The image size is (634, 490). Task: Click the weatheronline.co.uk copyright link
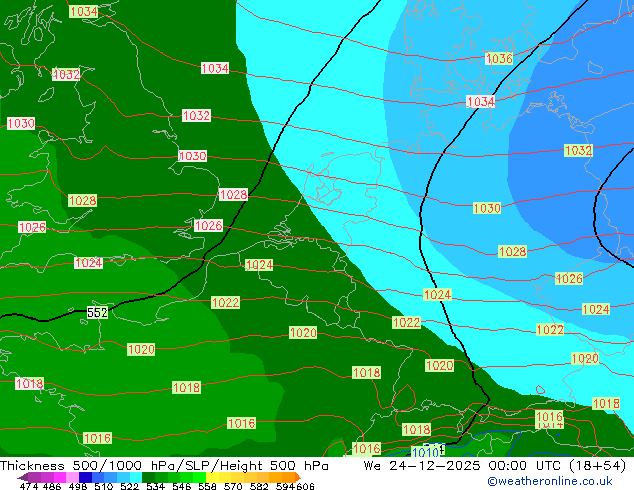coord(550,481)
